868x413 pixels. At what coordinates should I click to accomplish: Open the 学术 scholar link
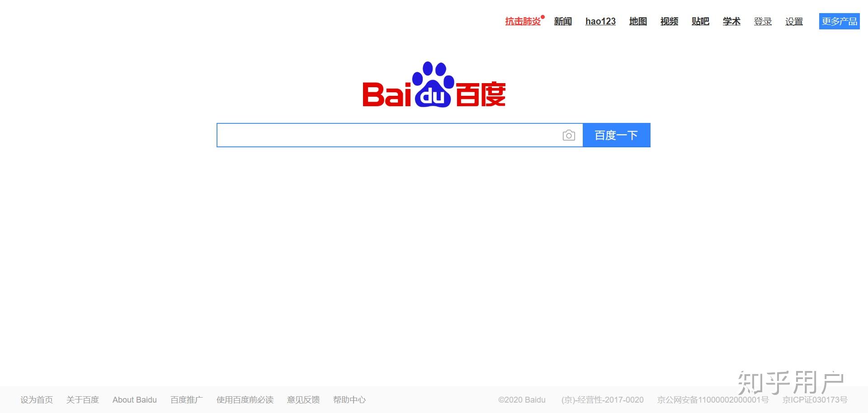pos(731,21)
